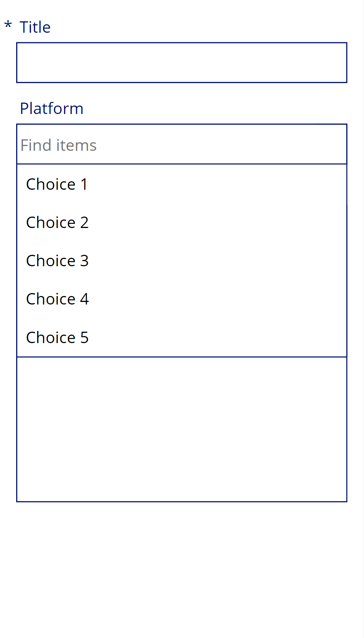Select Choice 2 from the Platform list
Screen dimensions: 364x638
pos(57,223)
